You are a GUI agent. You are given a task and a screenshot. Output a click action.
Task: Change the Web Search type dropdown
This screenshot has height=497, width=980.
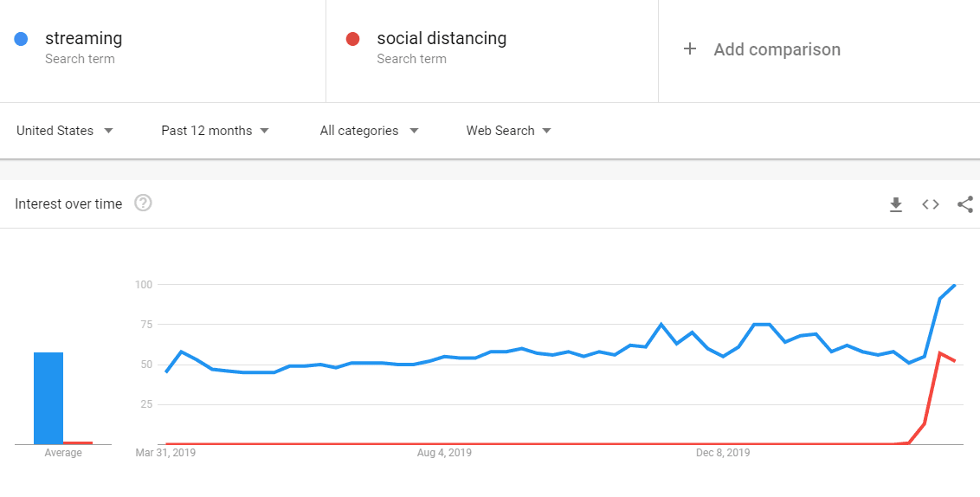pyautogui.click(x=508, y=131)
